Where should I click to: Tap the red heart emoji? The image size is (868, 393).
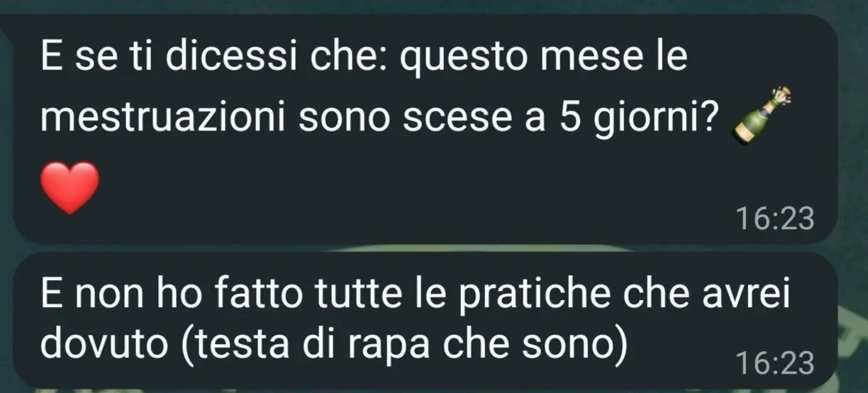pos(69,187)
